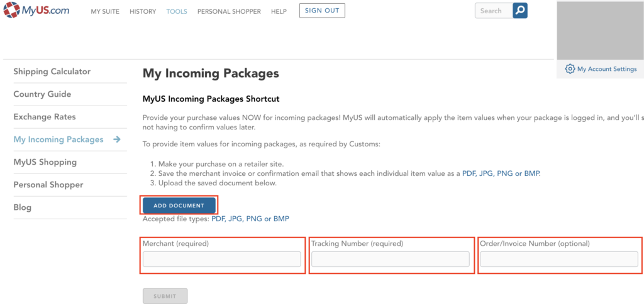The image size is (644, 306).
Task: Click the Order/Invoice Number (optional) field
Action: (559, 260)
